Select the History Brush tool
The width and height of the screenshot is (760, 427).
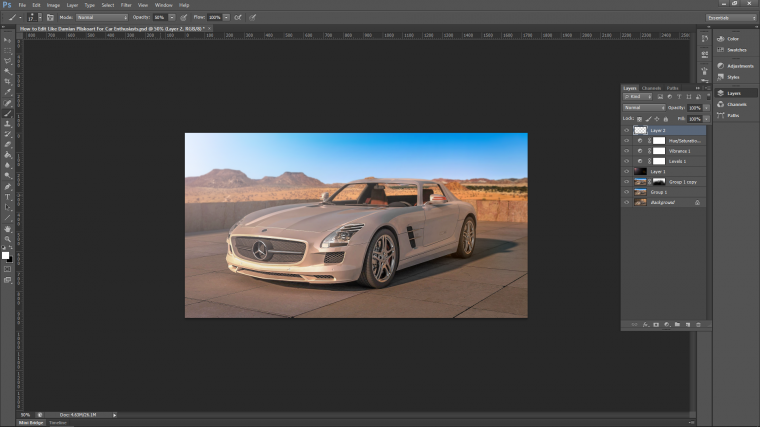7,134
